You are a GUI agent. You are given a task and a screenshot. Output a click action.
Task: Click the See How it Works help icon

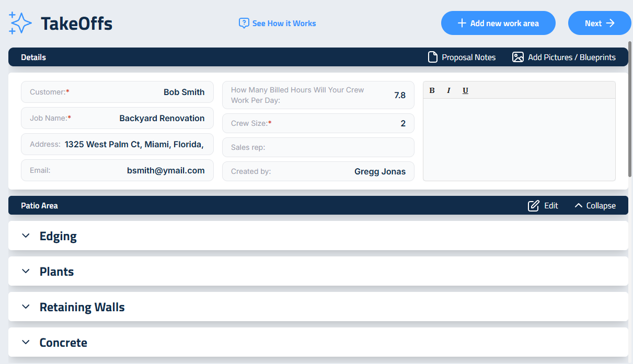(x=244, y=23)
